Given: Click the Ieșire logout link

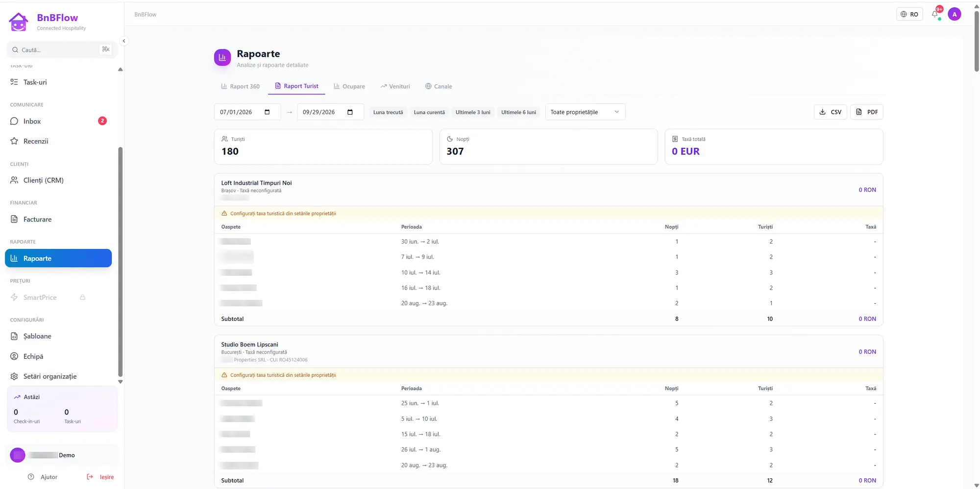Looking at the screenshot, I should (100, 477).
